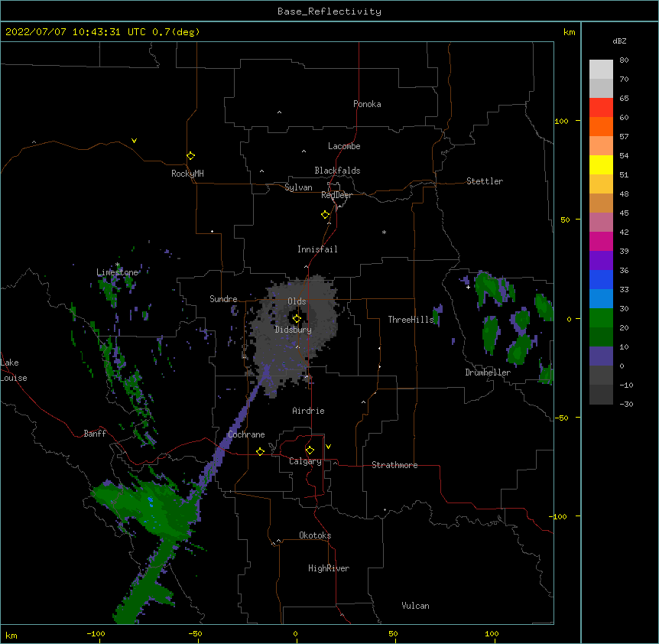Click the Banff label
Screen dimensions: 659x644
[95, 434]
